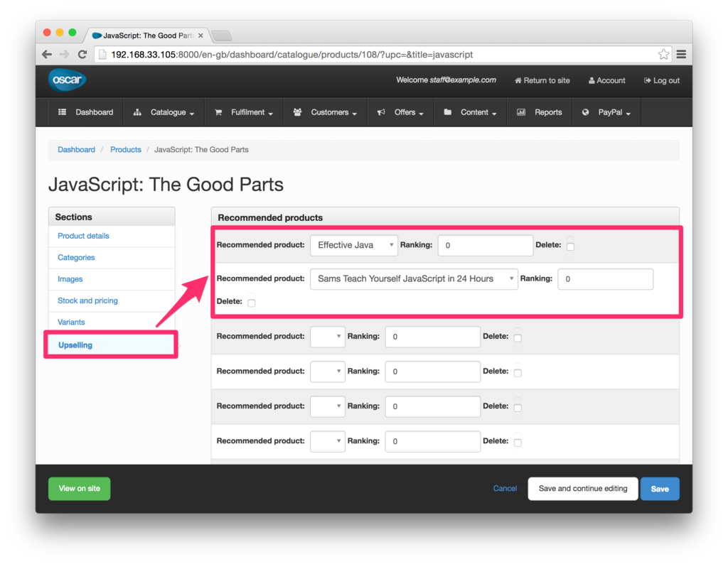Click Save and continue editing
The width and height of the screenshot is (728, 564).
[x=583, y=489]
